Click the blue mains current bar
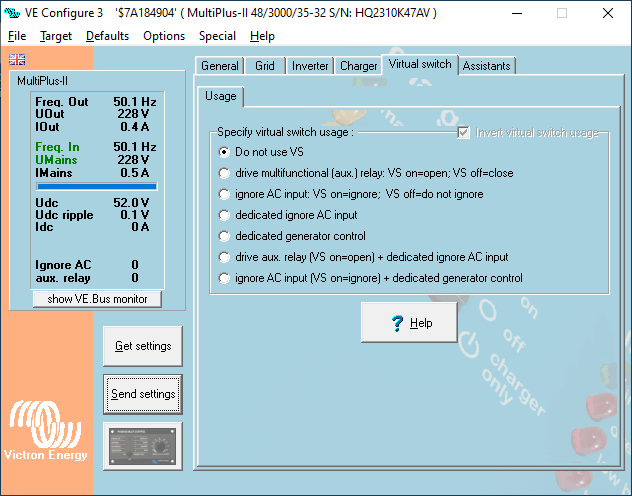Viewport: 632px width, 496px height. tap(97, 186)
